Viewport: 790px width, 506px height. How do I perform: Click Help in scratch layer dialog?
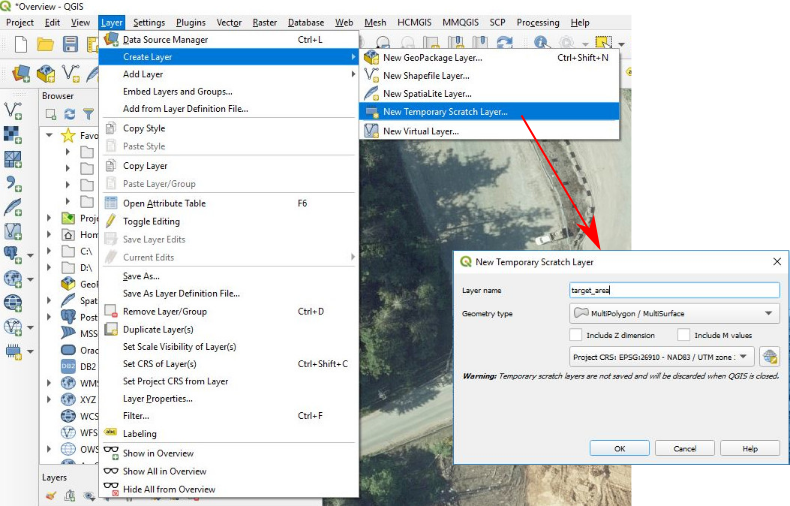[x=750, y=449]
